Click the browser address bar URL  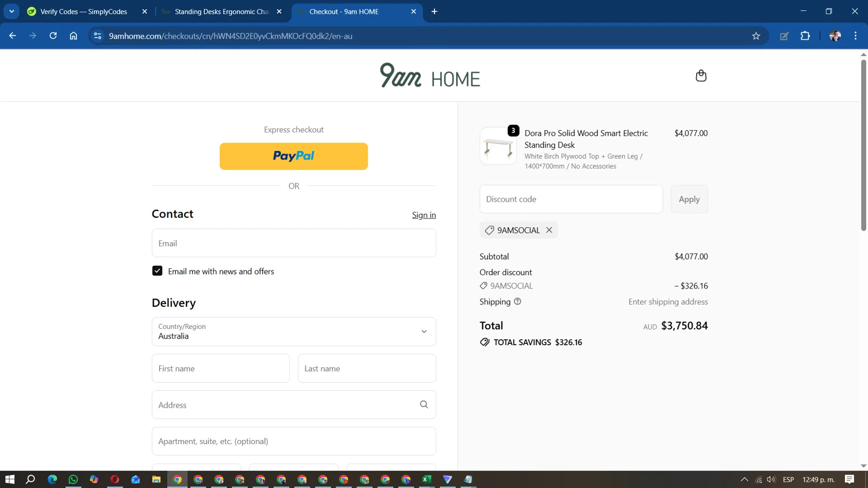tap(230, 36)
